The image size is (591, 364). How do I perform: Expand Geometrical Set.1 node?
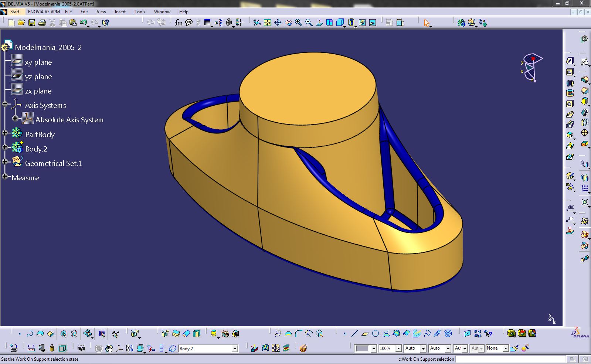click(x=5, y=161)
